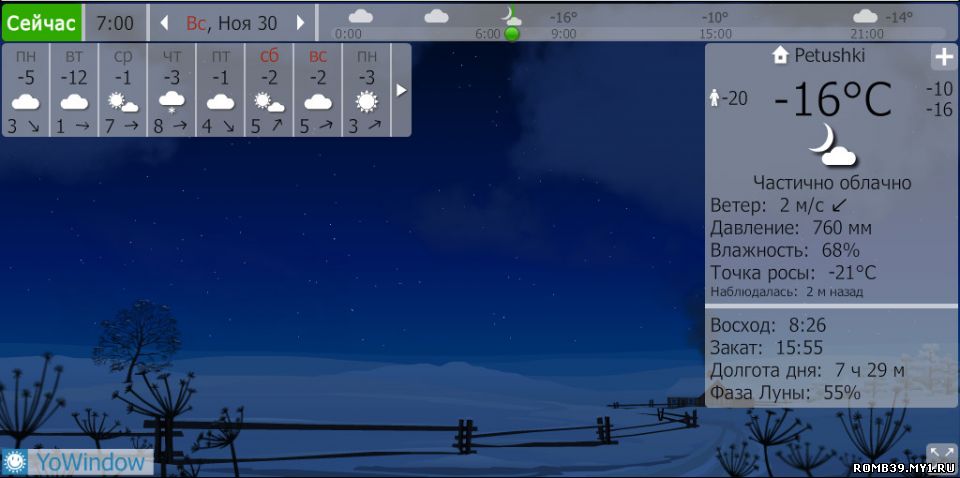The image size is (960, 478).
Task: Go to next day with right arrow
Action: (x=299, y=22)
